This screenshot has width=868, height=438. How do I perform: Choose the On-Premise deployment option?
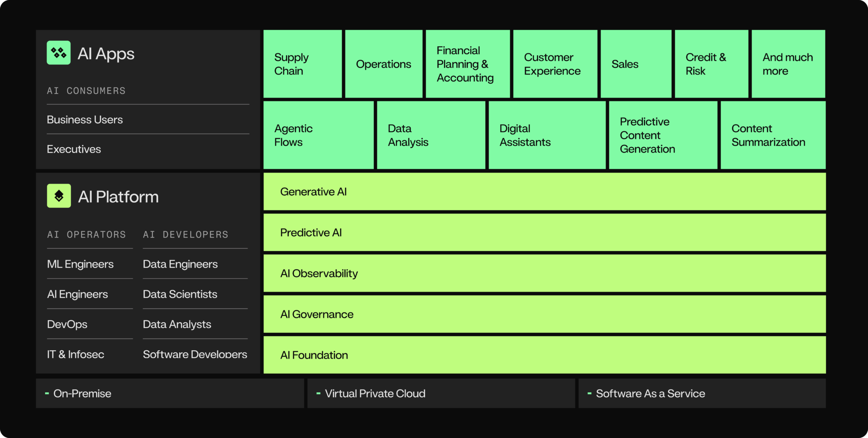click(170, 393)
